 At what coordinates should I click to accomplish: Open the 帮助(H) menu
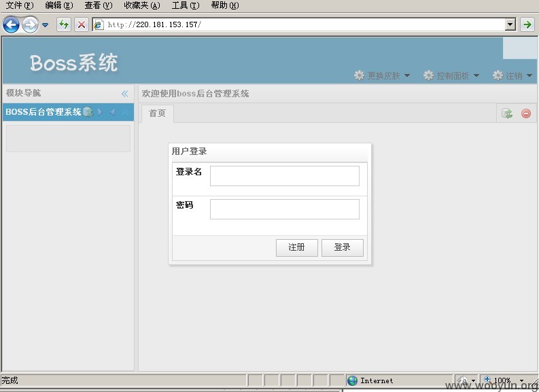(x=225, y=5)
